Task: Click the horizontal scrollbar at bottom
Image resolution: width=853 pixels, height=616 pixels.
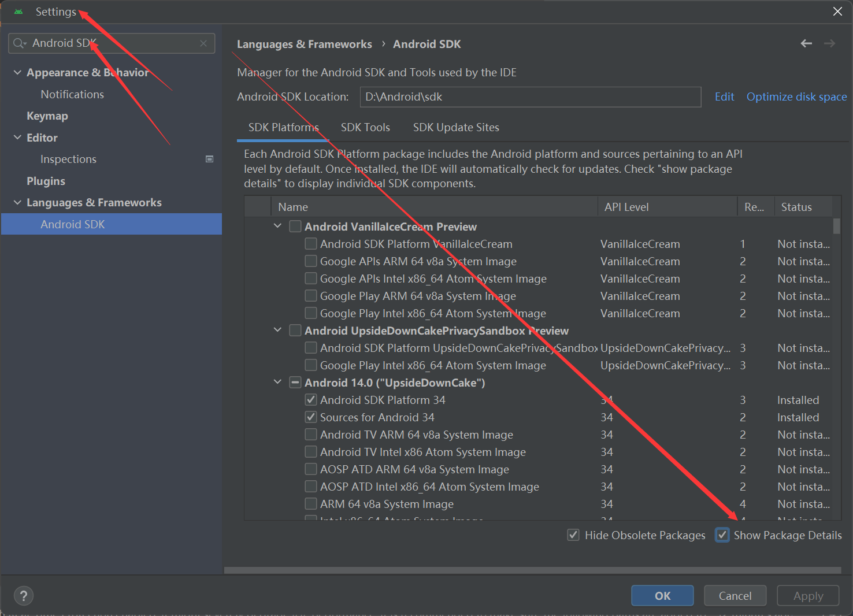Action: [532, 570]
